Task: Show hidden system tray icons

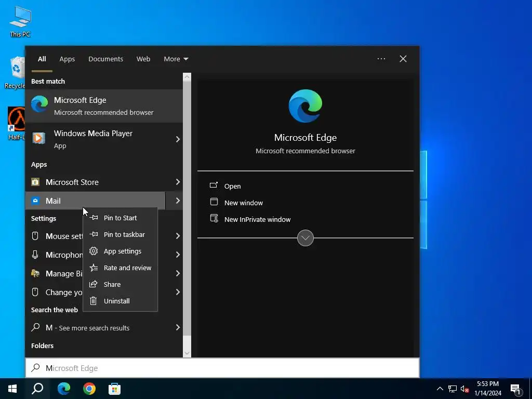Action: (440, 389)
